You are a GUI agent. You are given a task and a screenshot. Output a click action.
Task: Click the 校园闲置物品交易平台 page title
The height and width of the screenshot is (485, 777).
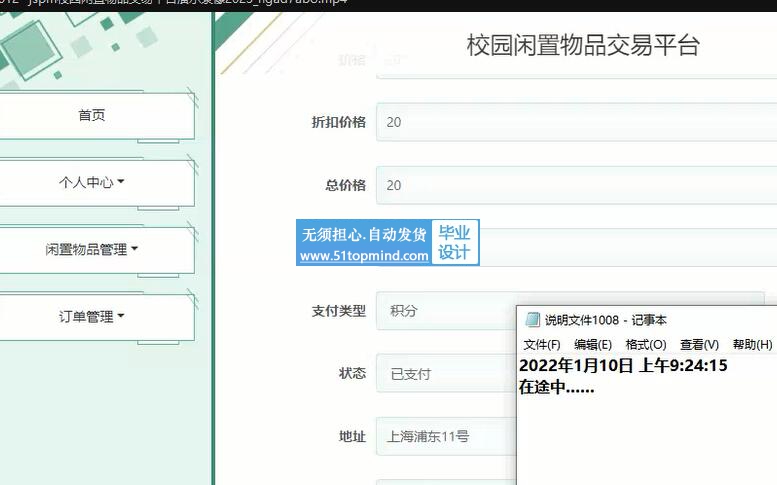583,45
